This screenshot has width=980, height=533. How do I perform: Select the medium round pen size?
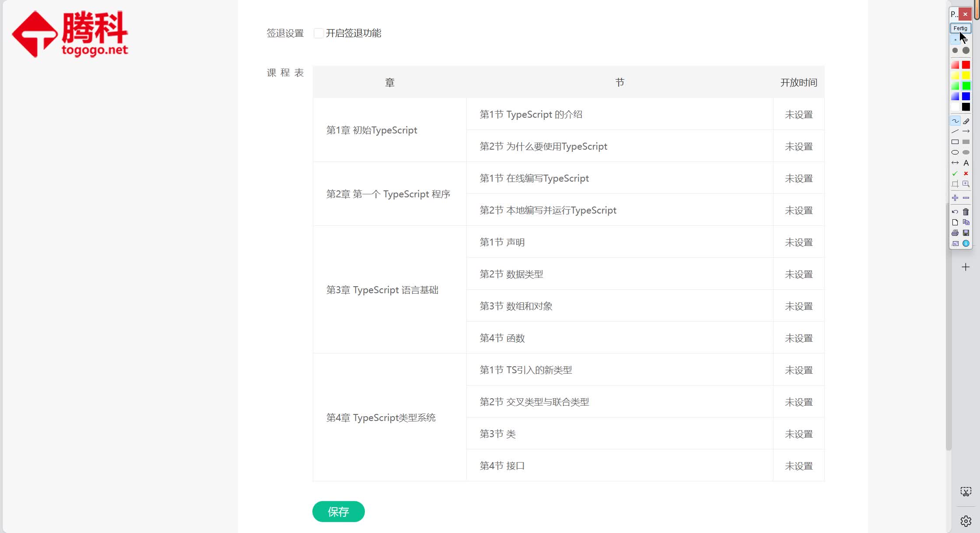click(955, 50)
